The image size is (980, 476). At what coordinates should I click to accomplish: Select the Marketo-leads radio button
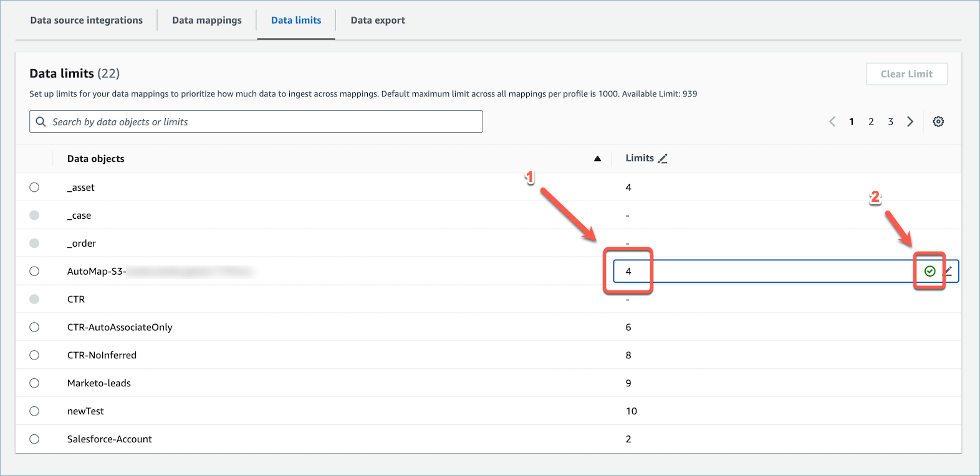tap(34, 383)
